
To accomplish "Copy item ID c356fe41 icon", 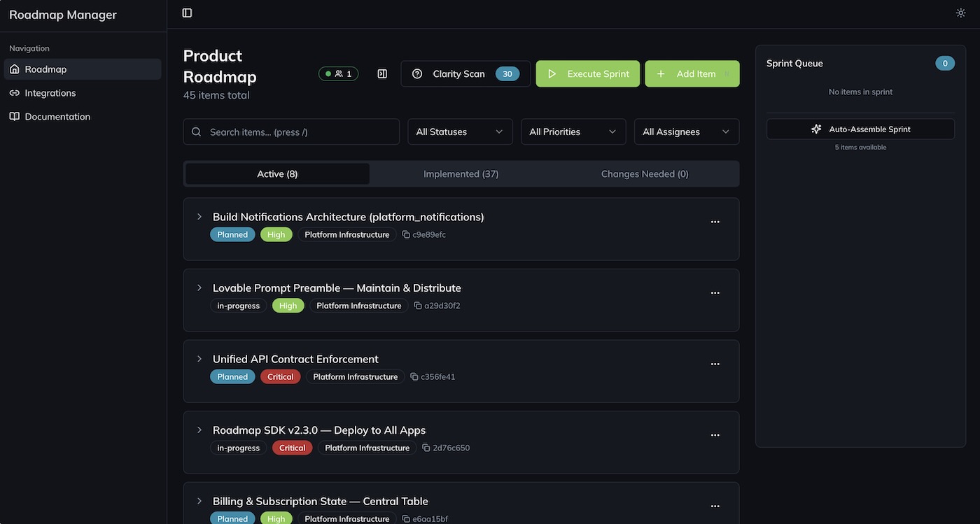I will pyautogui.click(x=414, y=376).
